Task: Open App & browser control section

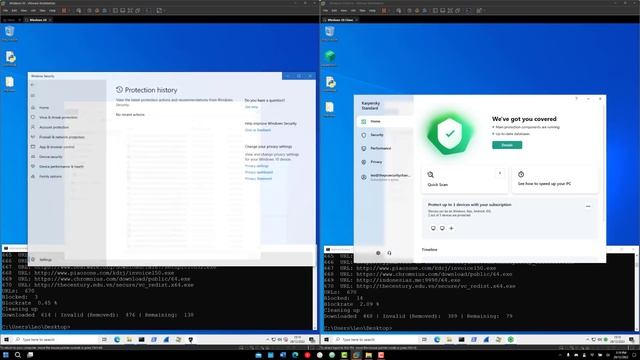Action: point(57,147)
